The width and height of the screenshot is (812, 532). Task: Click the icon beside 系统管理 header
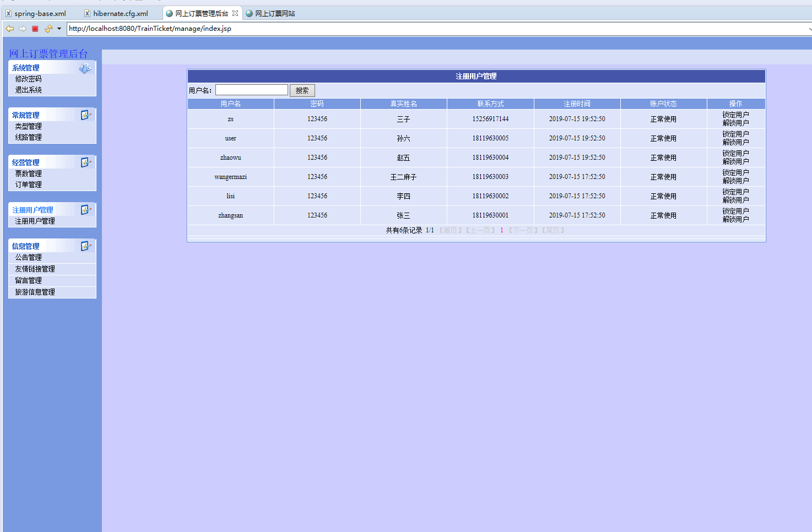point(85,68)
